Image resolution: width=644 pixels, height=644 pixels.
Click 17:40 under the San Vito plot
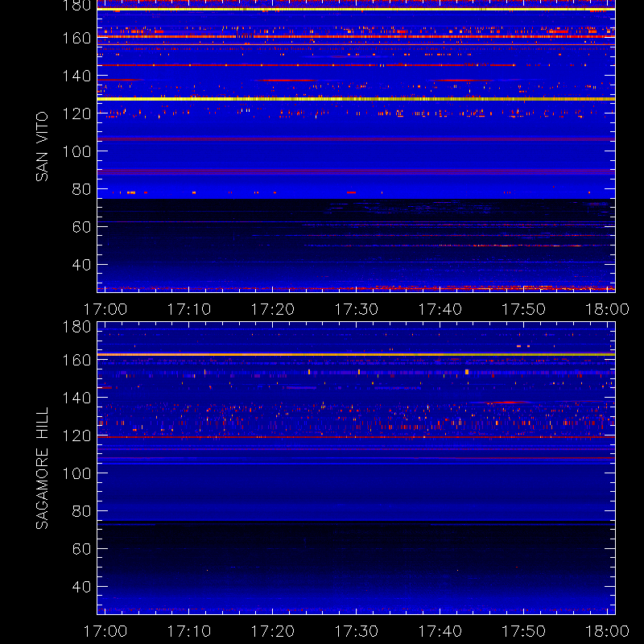pyautogui.click(x=440, y=309)
